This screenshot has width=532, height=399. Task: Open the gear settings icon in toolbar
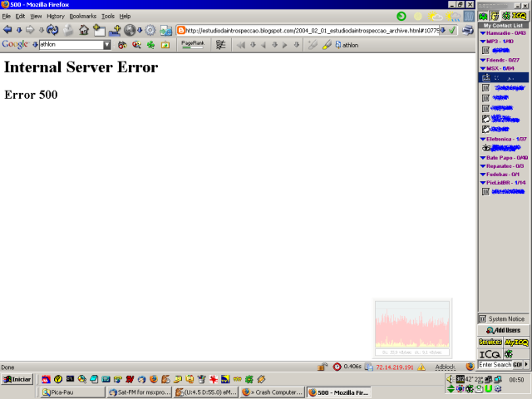coord(150,30)
